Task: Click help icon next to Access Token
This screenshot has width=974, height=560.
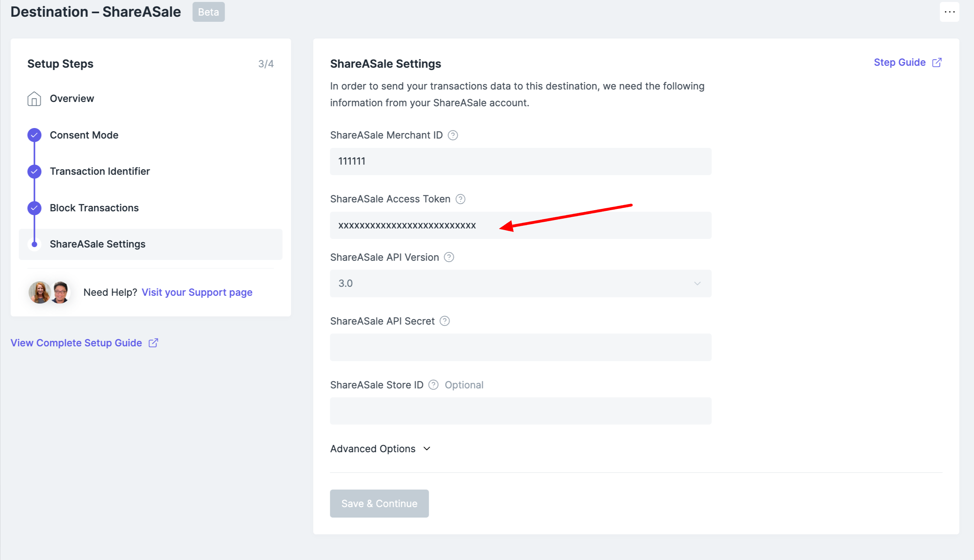Action: point(460,199)
